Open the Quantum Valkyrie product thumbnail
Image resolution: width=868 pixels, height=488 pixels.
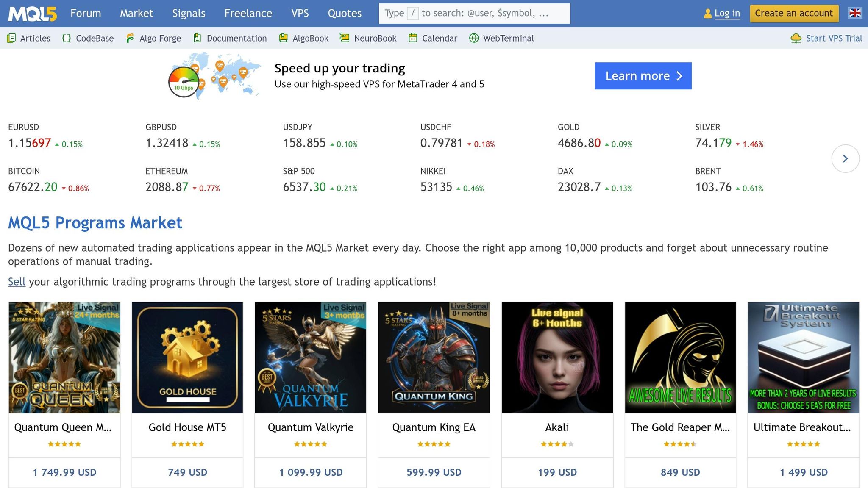point(311,358)
